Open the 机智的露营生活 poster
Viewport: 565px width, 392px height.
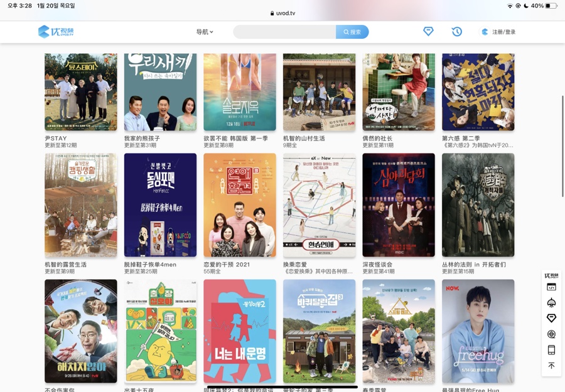pyautogui.click(x=81, y=205)
